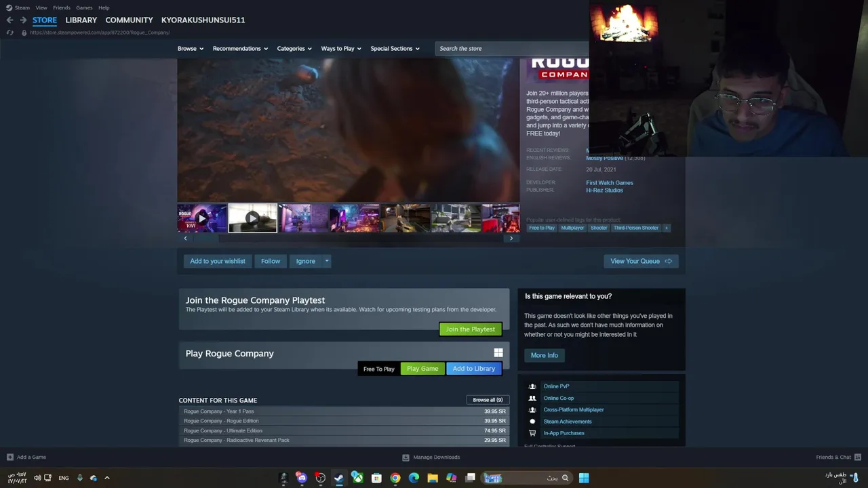Open the In-App Purchases link
This screenshot has height=488, width=868.
[564, 433]
